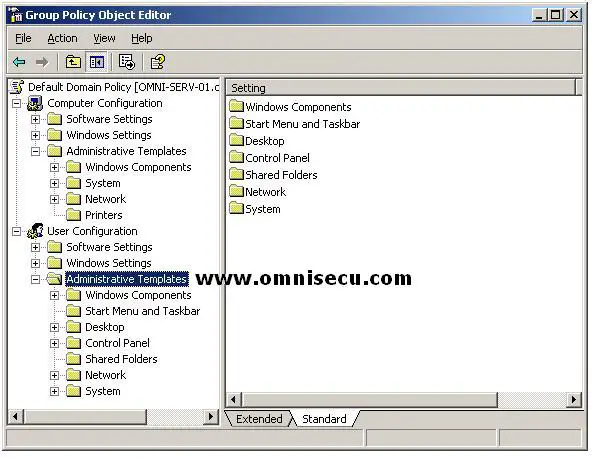Select the Printers tree label
This screenshot has width=593, height=458.
click(104, 215)
